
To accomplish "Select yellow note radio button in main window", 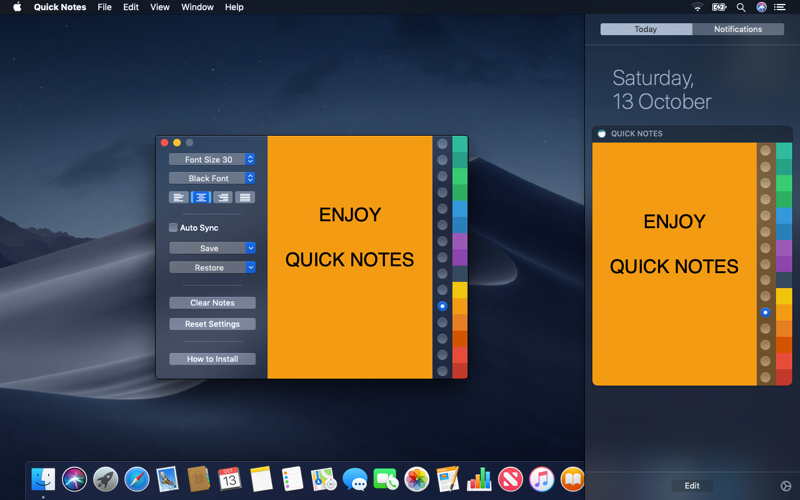I will [x=442, y=290].
